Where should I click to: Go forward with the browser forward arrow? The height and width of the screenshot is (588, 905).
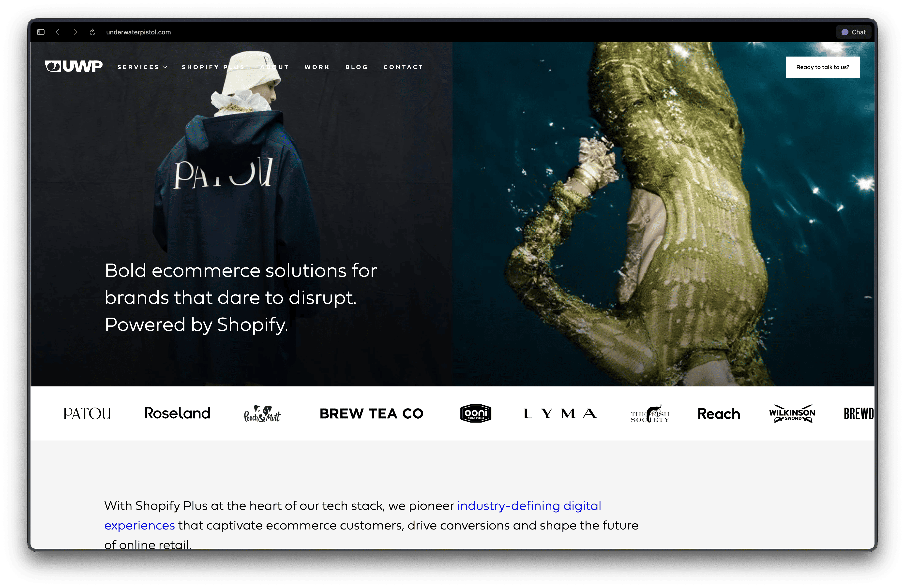point(75,32)
